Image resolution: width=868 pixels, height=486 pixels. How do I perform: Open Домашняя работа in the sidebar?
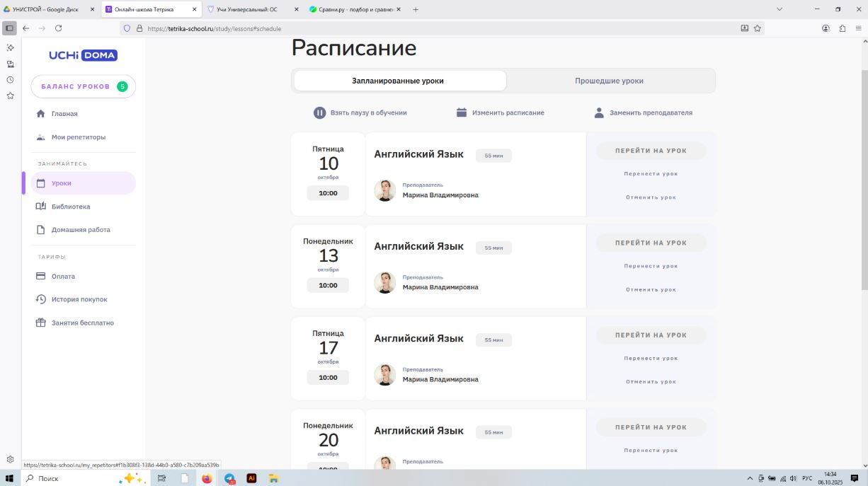(x=80, y=230)
